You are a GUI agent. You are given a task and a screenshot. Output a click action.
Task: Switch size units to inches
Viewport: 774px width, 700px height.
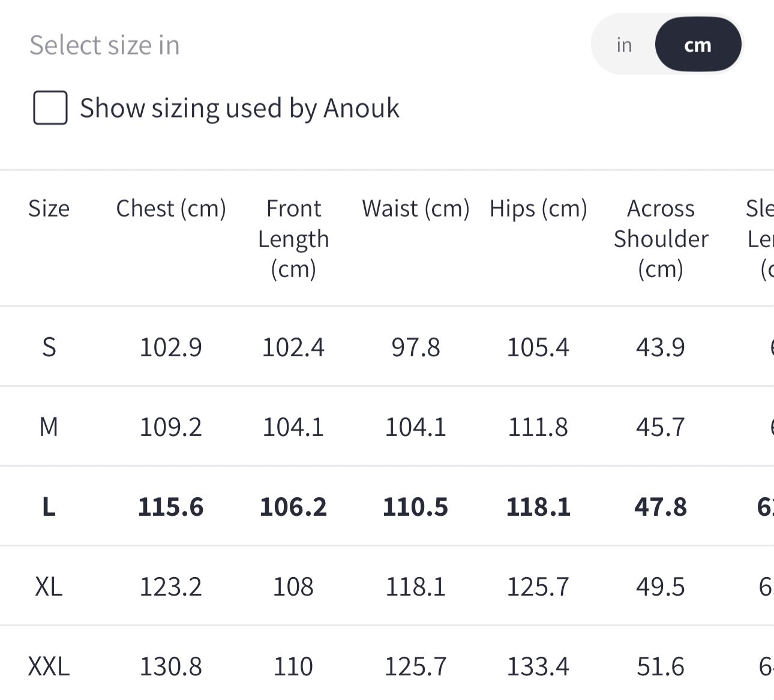coord(624,45)
